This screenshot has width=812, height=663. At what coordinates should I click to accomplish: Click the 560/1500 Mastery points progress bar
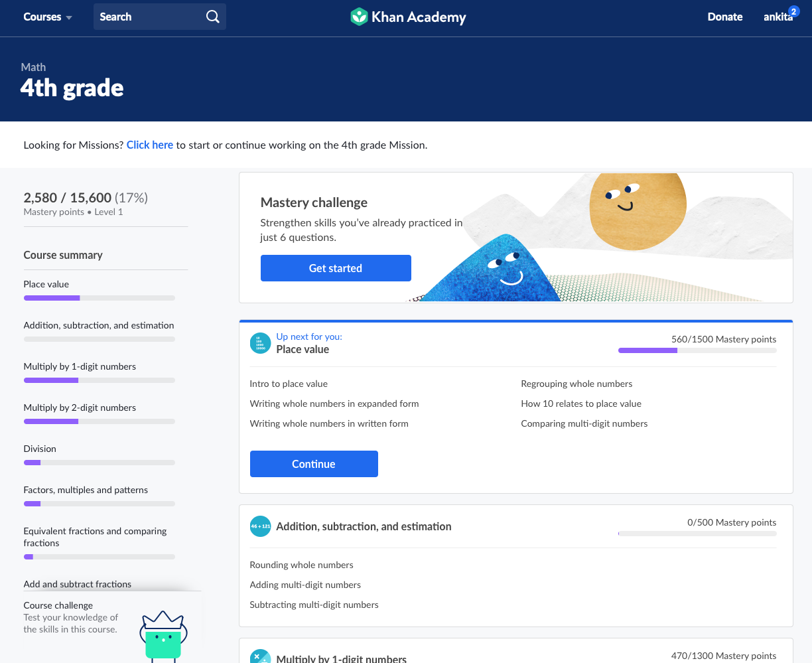coord(697,350)
